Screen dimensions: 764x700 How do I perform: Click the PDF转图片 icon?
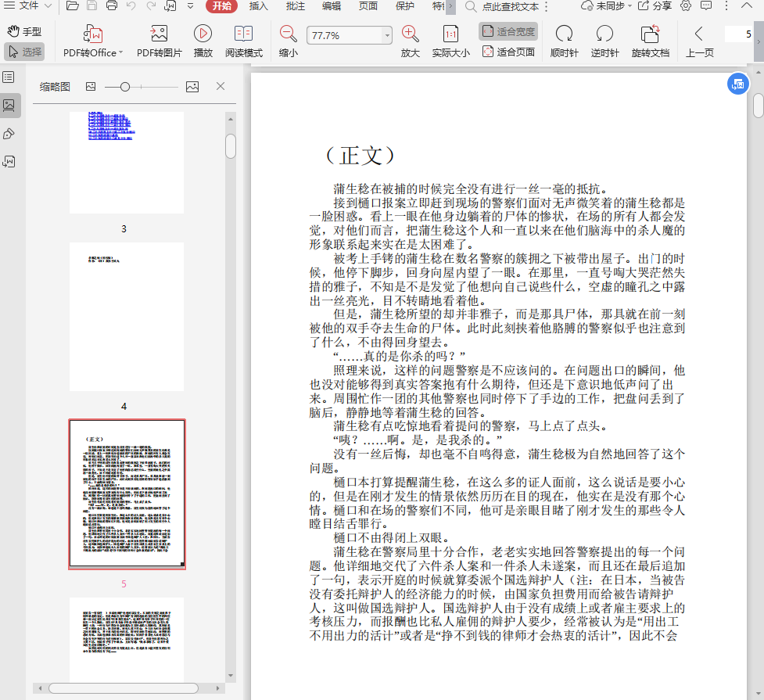click(x=159, y=34)
